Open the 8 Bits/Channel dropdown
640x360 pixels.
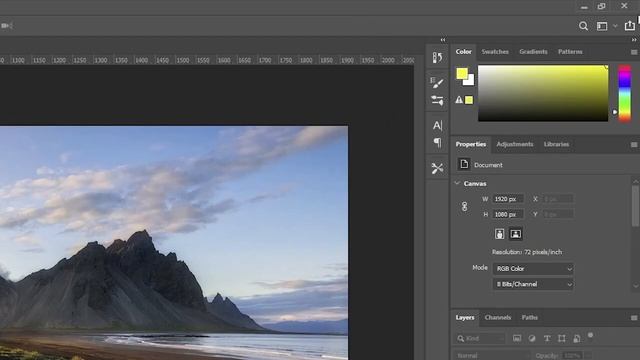pyautogui.click(x=533, y=284)
